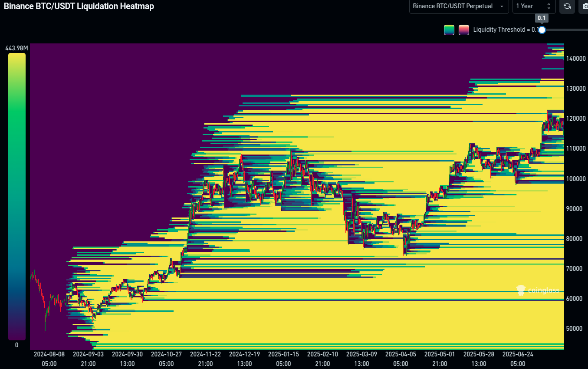Click the 2024-08-08 05:00 date label

(49, 359)
